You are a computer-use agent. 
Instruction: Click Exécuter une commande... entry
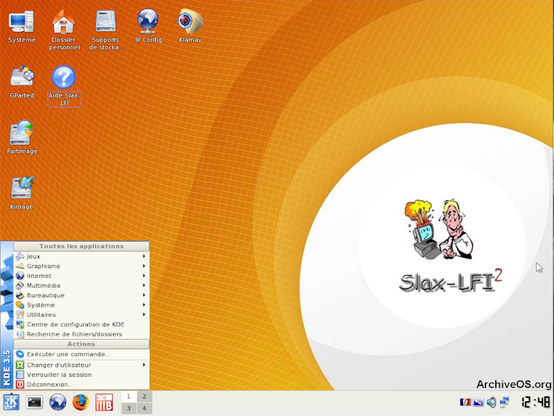pos(82,354)
